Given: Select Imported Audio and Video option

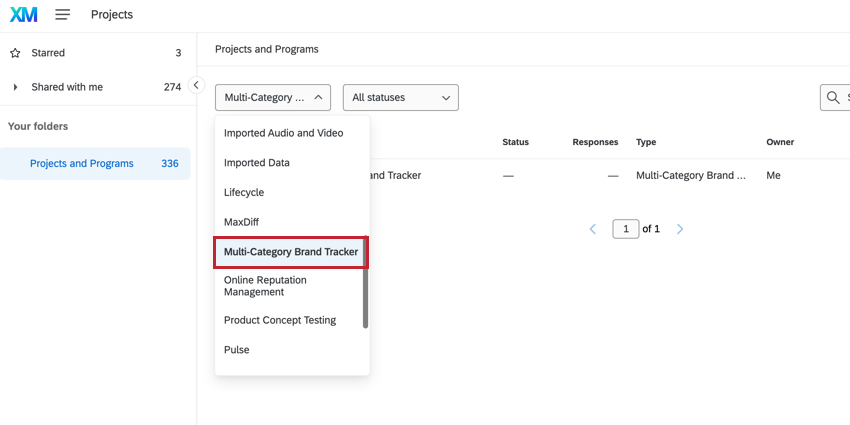Looking at the screenshot, I should tap(283, 133).
